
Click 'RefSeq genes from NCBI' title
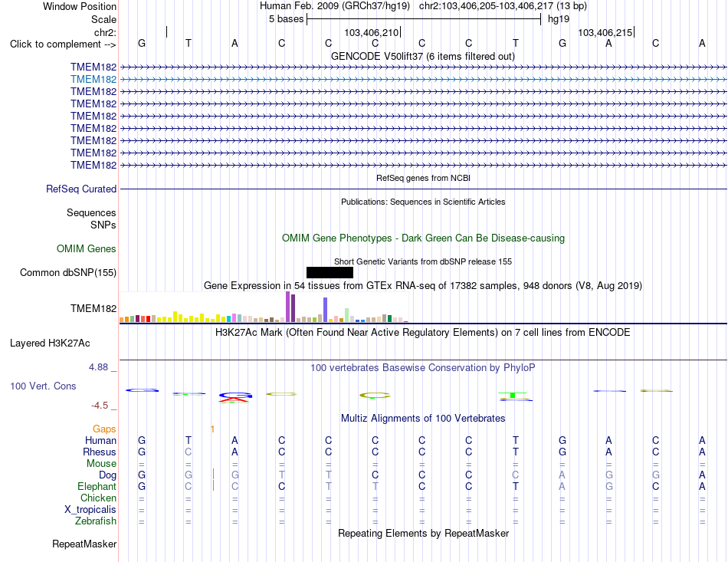[423, 178]
